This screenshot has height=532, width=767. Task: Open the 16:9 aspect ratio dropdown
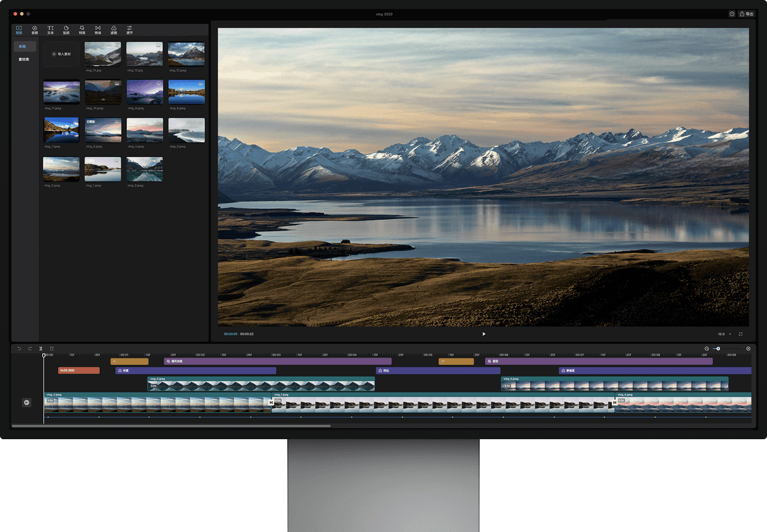pyautogui.click(x=724, y=334)
